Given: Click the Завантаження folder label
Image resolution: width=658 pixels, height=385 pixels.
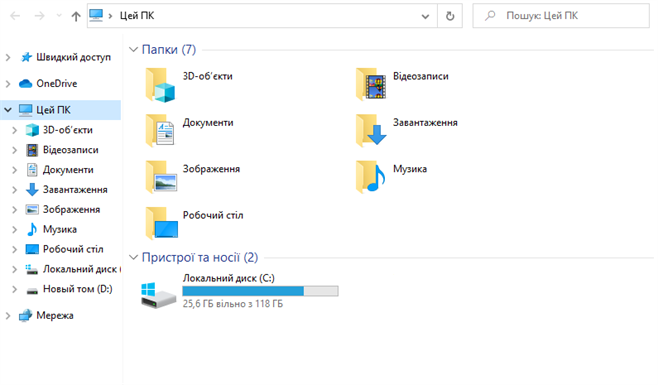Looking at the screenshot, I should coord(425,123).
